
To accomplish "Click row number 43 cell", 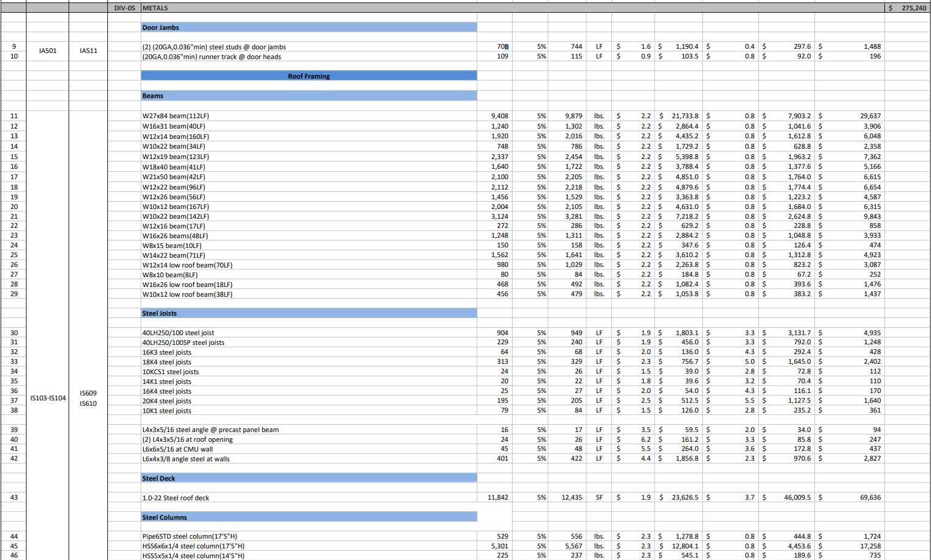I will 14,497.
